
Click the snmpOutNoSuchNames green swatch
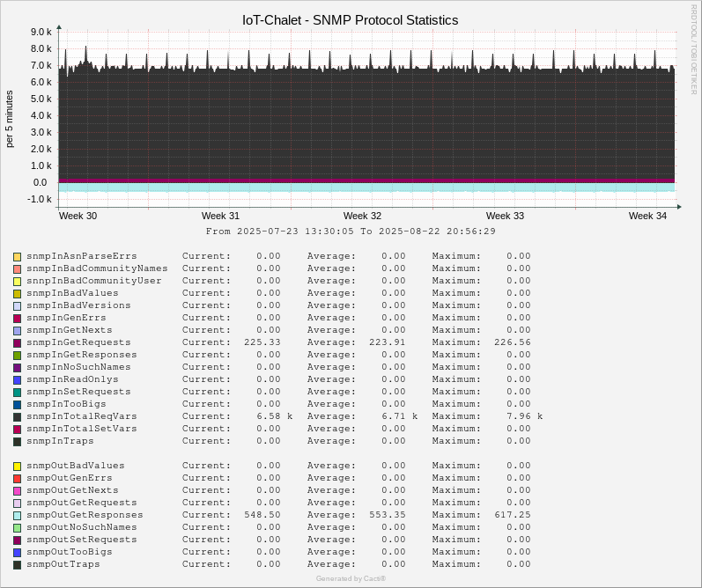(17, 528)
